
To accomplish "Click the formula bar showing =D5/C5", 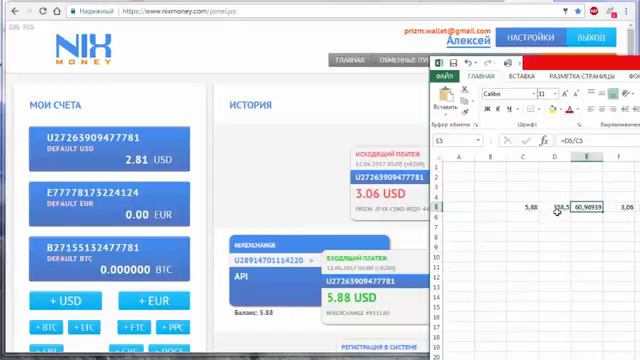I will [598, 140].
